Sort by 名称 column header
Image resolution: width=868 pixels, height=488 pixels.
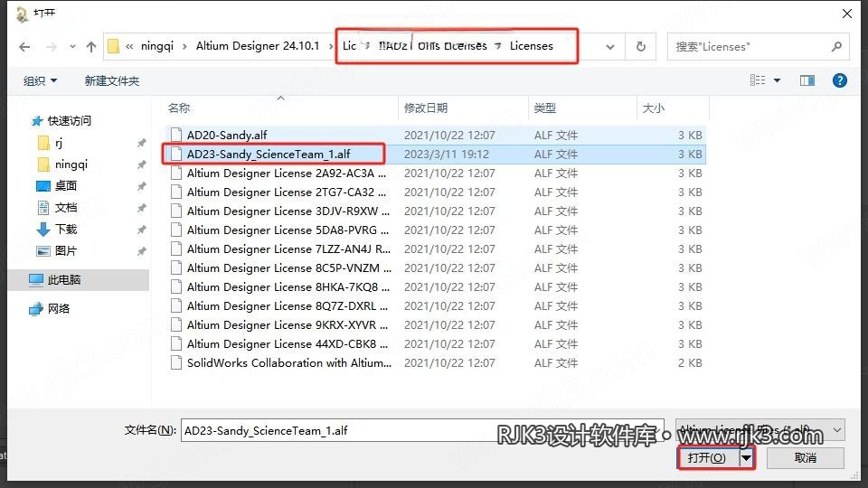(x=179, y=108)
